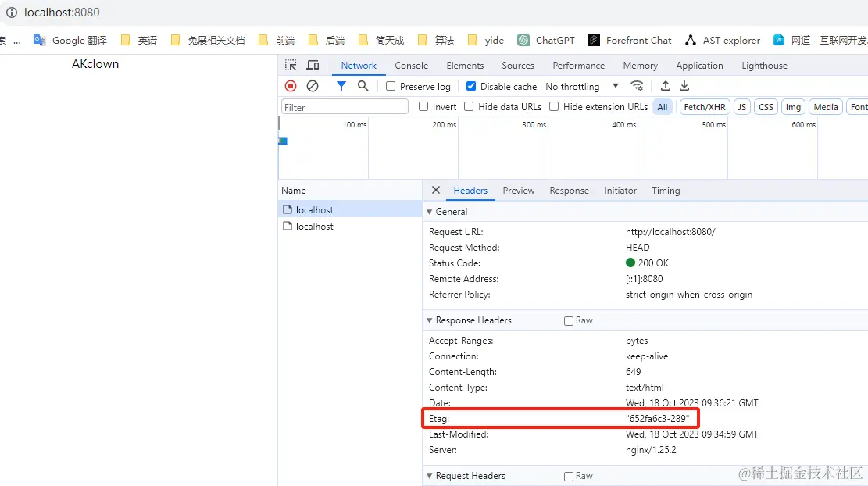The image size is (868, 486).
Task: Select the first localhost request row
Action: tap(350, 209)
